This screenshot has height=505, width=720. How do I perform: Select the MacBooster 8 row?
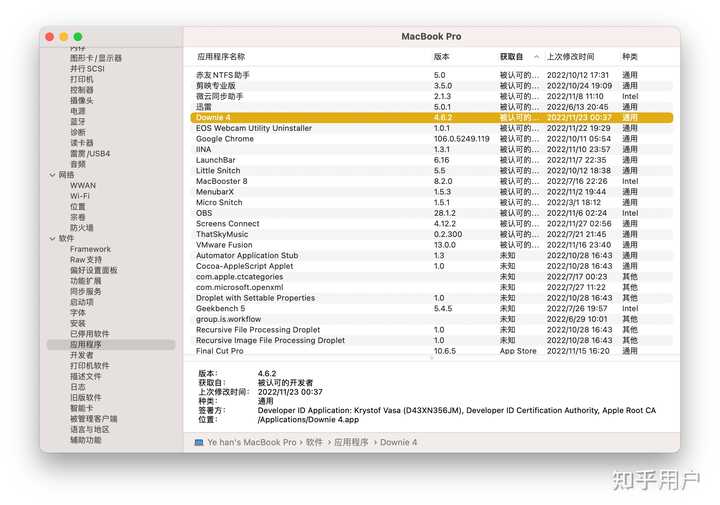[432, 181]
